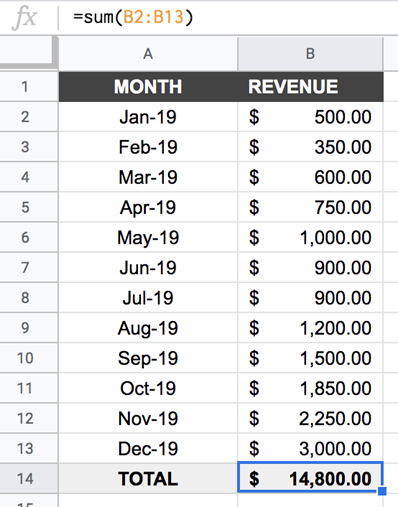Screen dimensions: 398x507
Task: Select column B header
Action: click(310, 54)
